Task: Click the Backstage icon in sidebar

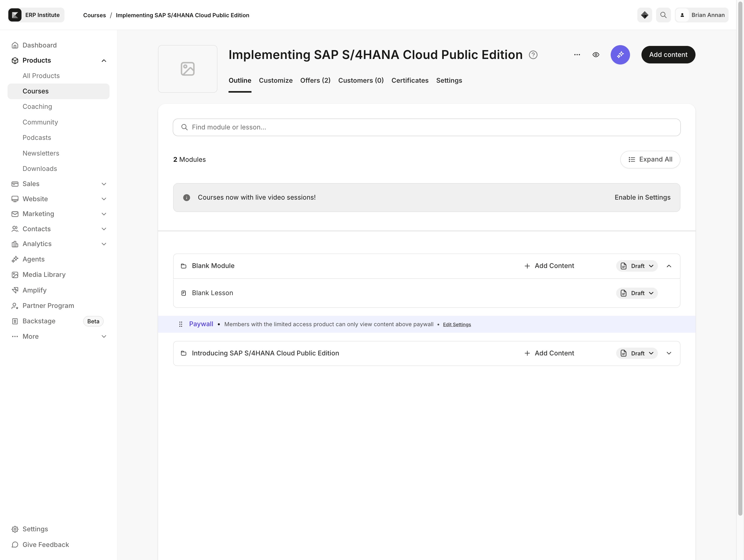Action: (15, 321)
